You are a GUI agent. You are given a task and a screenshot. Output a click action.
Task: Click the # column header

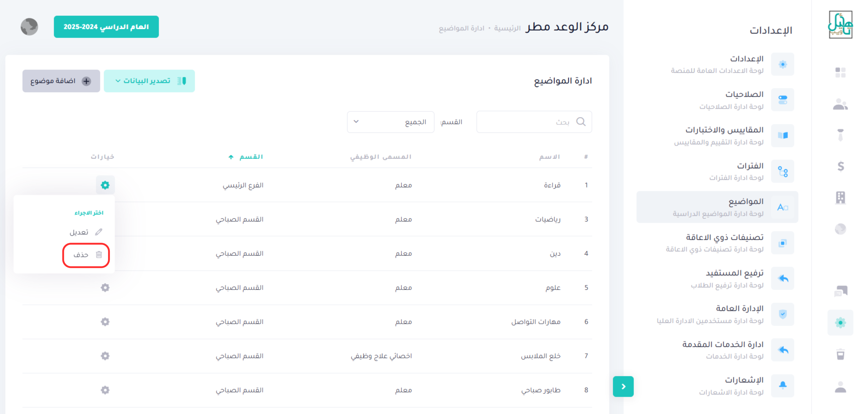(x=586, y=157)
